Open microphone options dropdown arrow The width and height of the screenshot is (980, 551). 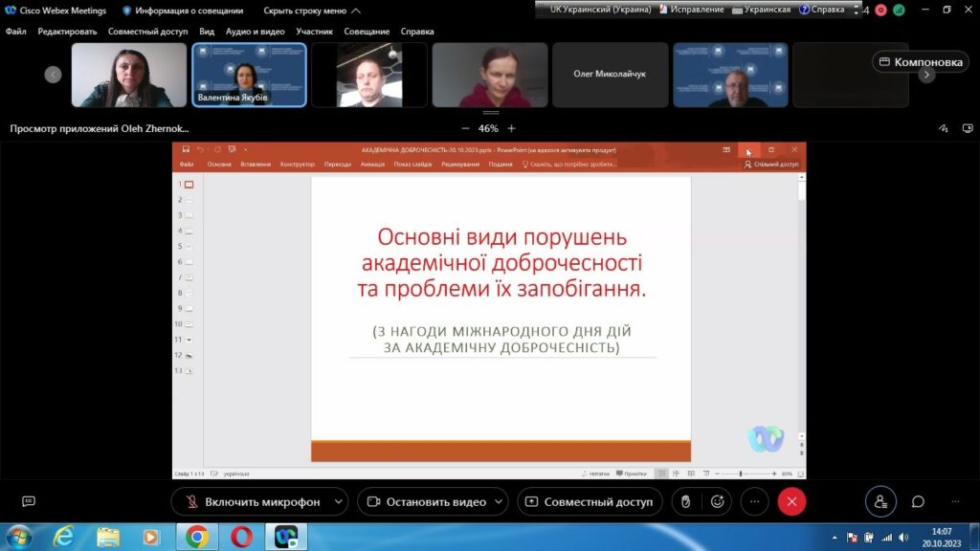click(x=338, y=502)
